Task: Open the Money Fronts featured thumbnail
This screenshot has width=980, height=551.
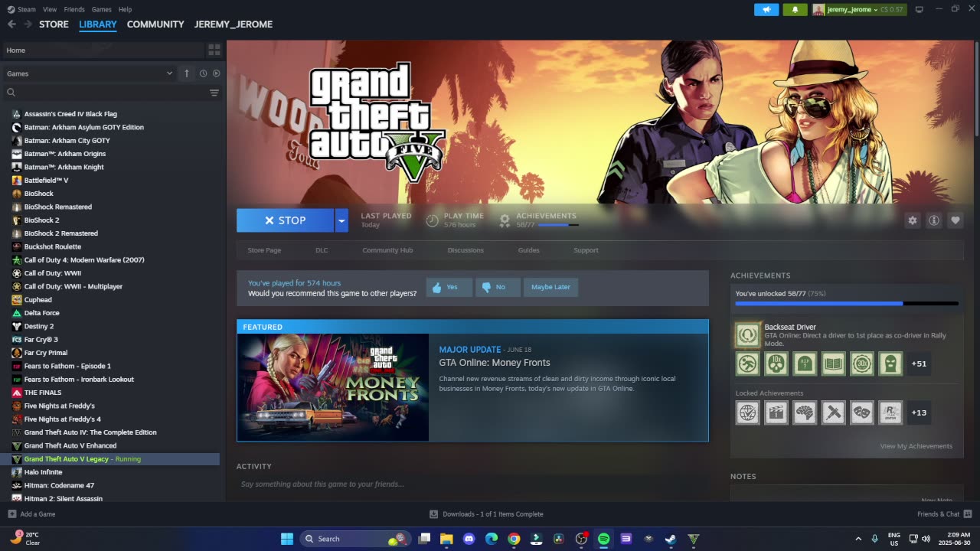Action: [333, 387]
